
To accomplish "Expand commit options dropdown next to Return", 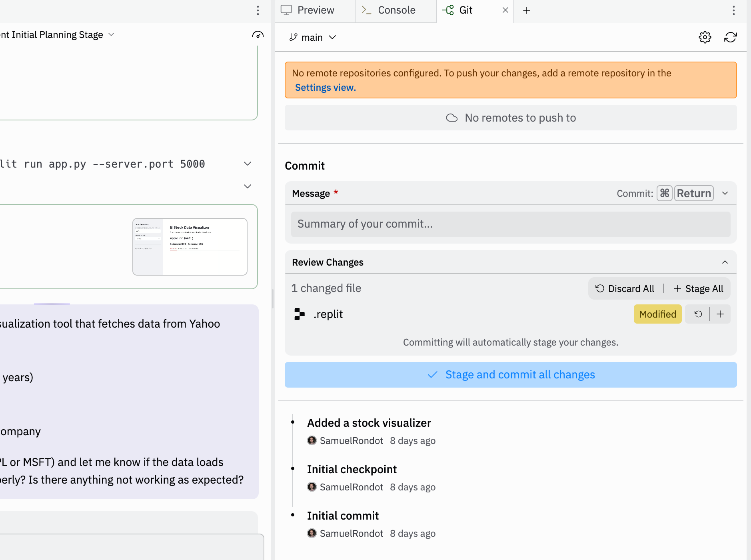I will click(725, 193).
